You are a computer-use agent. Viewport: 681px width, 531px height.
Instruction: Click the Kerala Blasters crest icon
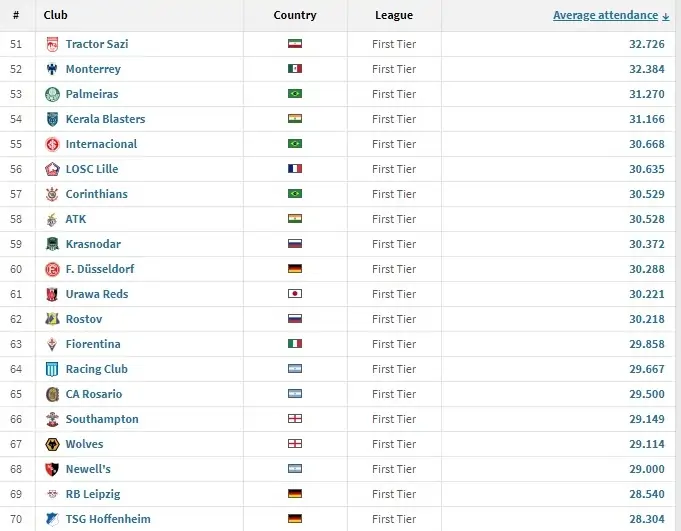tap(52, 119)
